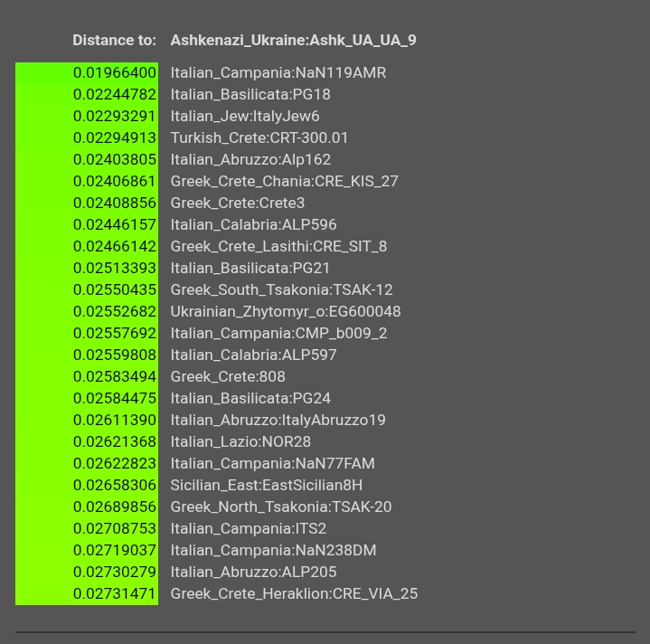
Task: Select row Italian_Calabria:ALP597
Action: [x=253, y=355]
